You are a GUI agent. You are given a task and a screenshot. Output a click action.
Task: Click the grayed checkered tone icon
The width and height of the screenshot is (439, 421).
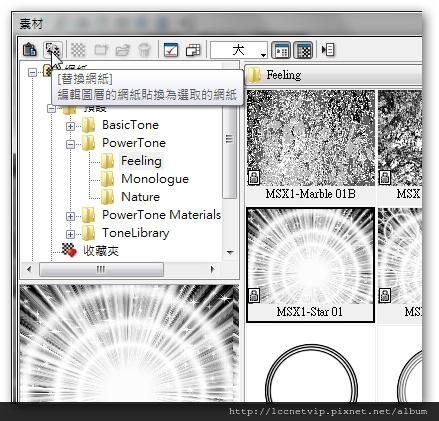point(79,50)
